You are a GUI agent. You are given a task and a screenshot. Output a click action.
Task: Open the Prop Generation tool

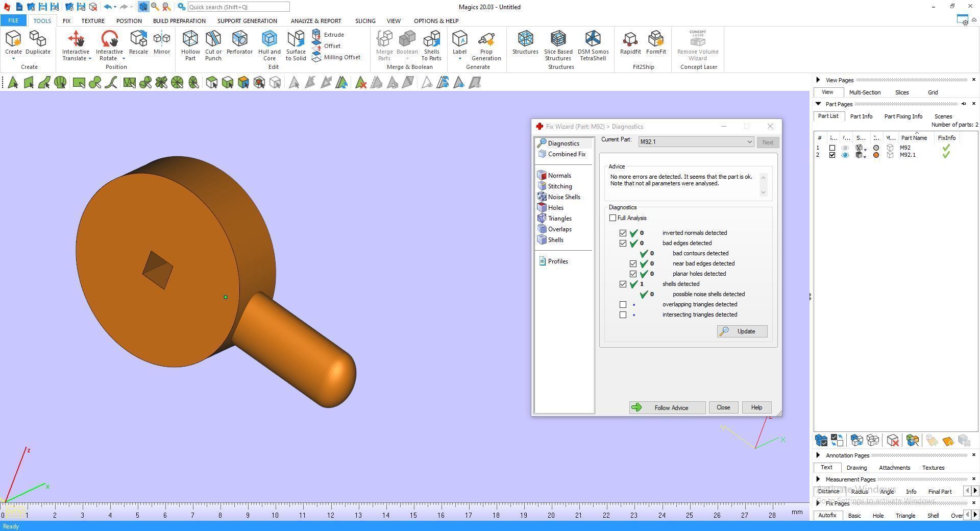coord(486,45)
